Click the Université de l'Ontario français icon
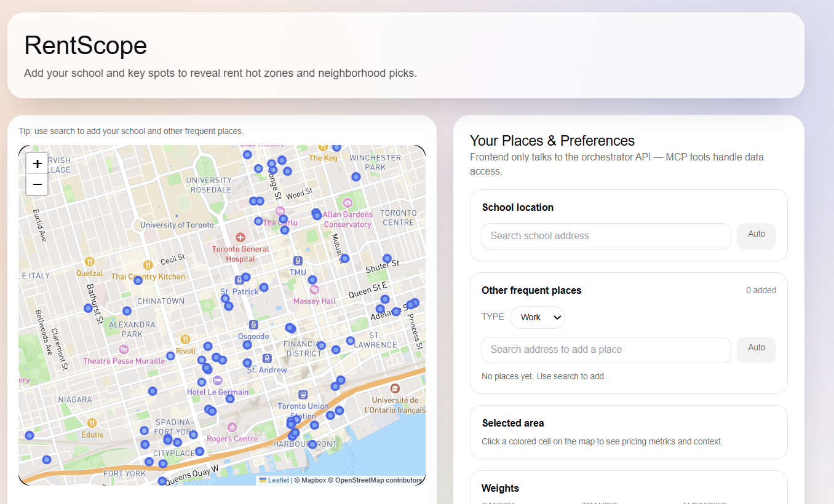 [x=395, y=388]
